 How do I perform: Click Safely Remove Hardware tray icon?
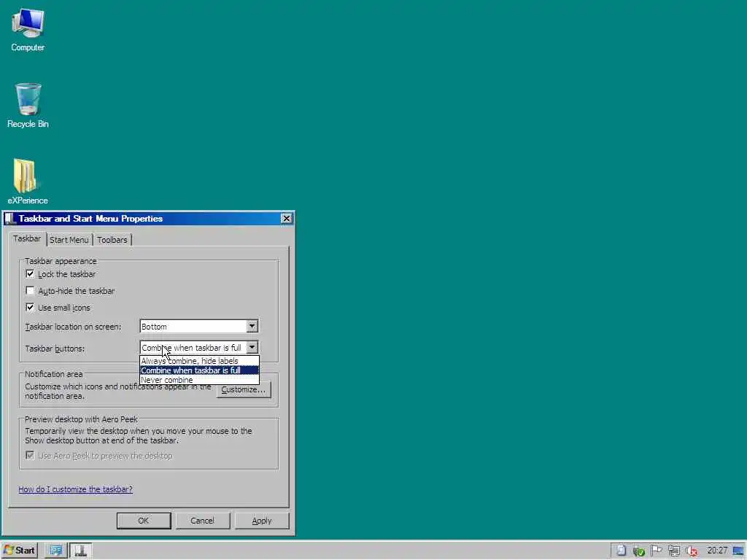coord(638,551)
